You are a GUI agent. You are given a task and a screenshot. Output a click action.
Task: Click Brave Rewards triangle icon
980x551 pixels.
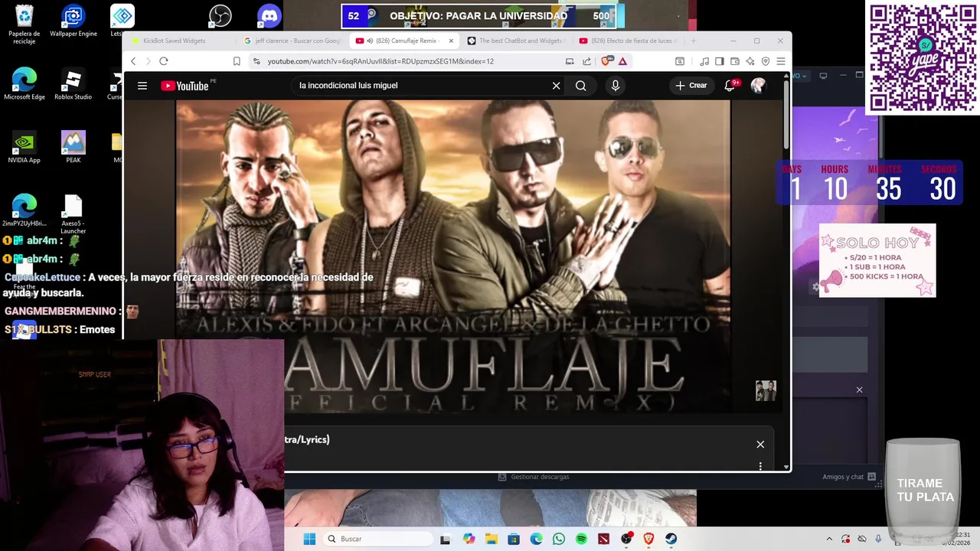[622, 61]
